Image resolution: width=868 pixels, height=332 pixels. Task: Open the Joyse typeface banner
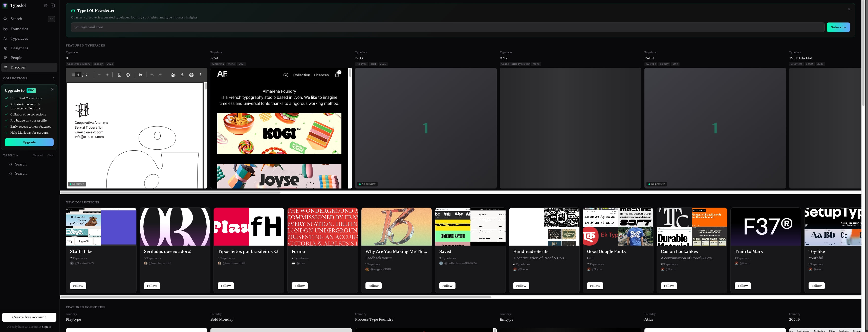(x=279, y=176)
